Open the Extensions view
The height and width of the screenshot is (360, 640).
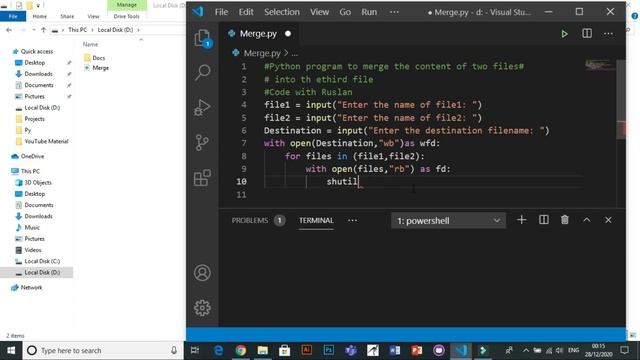[202, 178]
